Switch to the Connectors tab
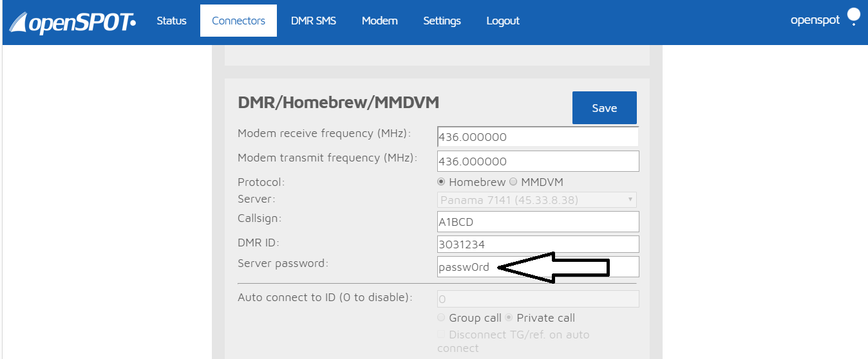 (x=238, y=21)
